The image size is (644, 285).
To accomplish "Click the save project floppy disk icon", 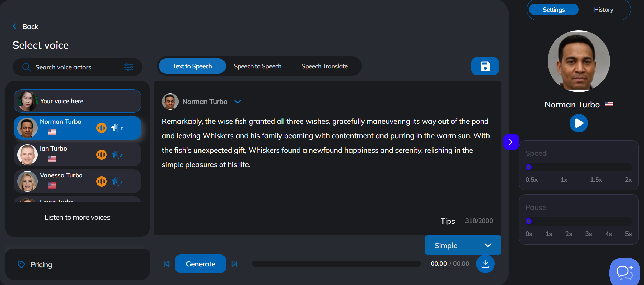I will (485, 66).
